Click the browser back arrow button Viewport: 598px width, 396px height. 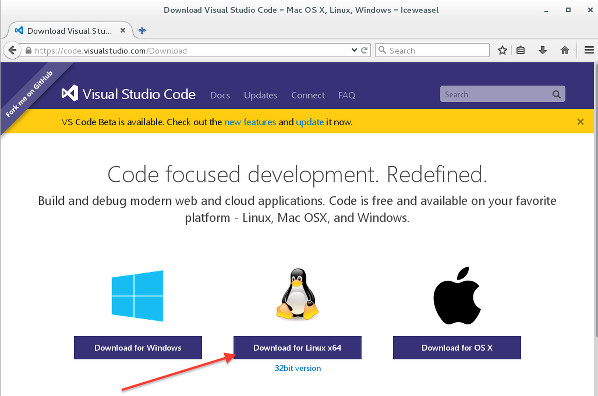click(x=12, y=50)
